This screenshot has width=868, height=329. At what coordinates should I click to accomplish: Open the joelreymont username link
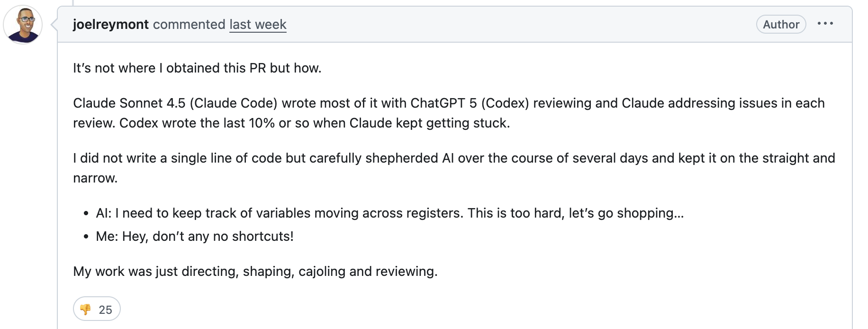click(111, 25)
